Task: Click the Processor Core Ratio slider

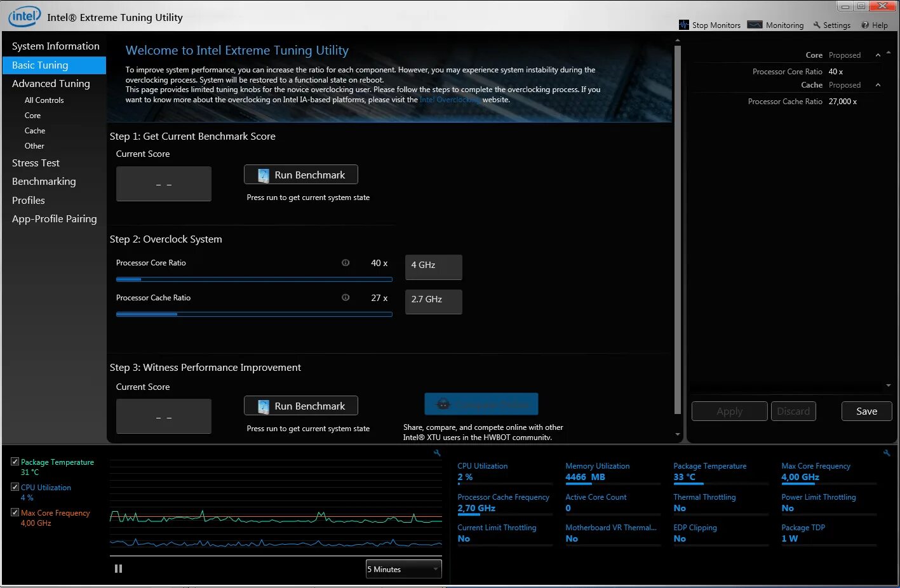Action: point(254,279)
